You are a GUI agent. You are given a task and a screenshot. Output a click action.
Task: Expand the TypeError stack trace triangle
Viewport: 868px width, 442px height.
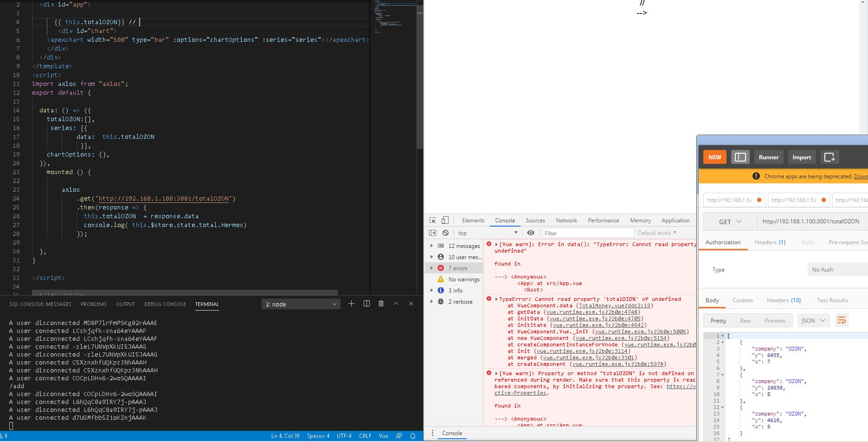(x=496, y=299)
